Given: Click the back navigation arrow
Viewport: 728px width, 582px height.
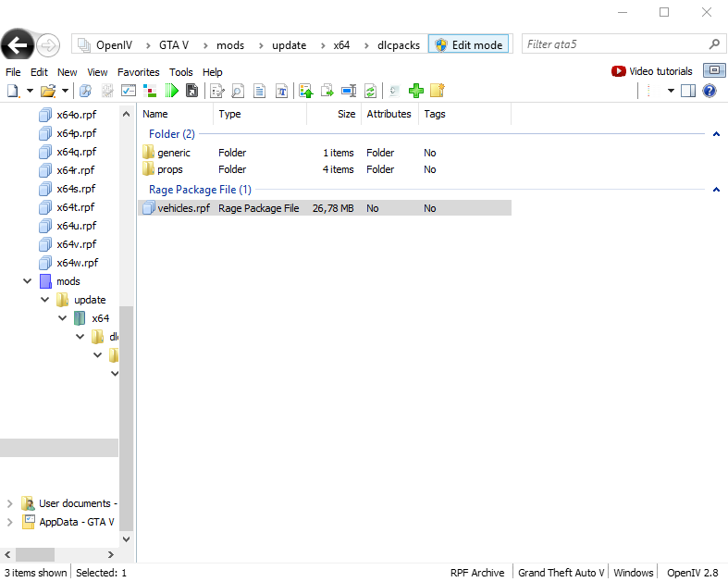Looking at the screenshot, I should click(x=18, y=45).
